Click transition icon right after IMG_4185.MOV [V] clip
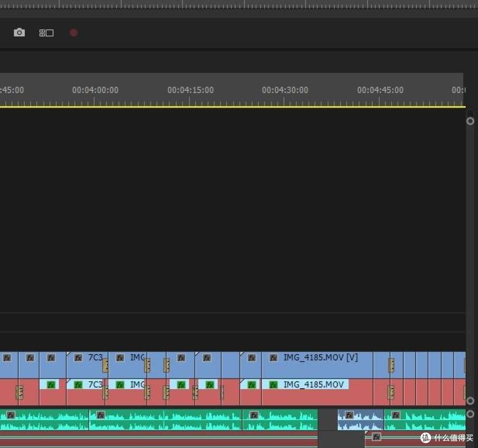The height and width of the screenshot is (448, 478). click(x=391, y=365)
